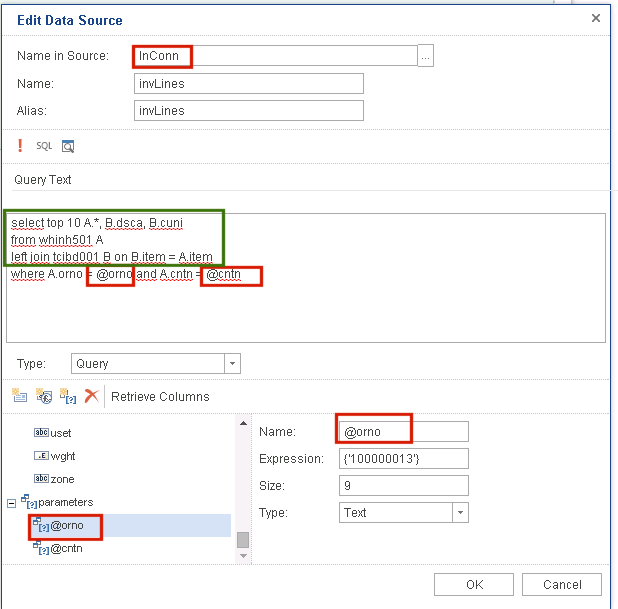Select the zone column in tree
Screen dimensions: 618x609
point(63,478)
